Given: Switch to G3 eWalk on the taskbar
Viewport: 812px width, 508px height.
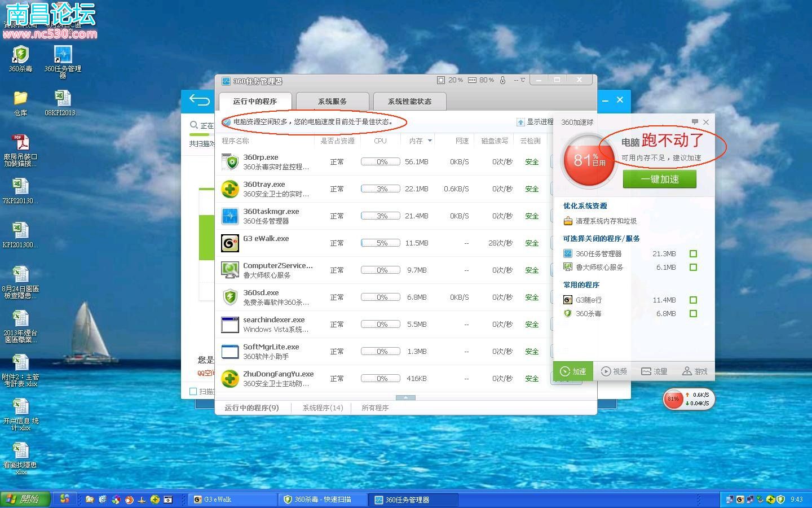Looking at the screenshot, I should click(x=233, y=500).
